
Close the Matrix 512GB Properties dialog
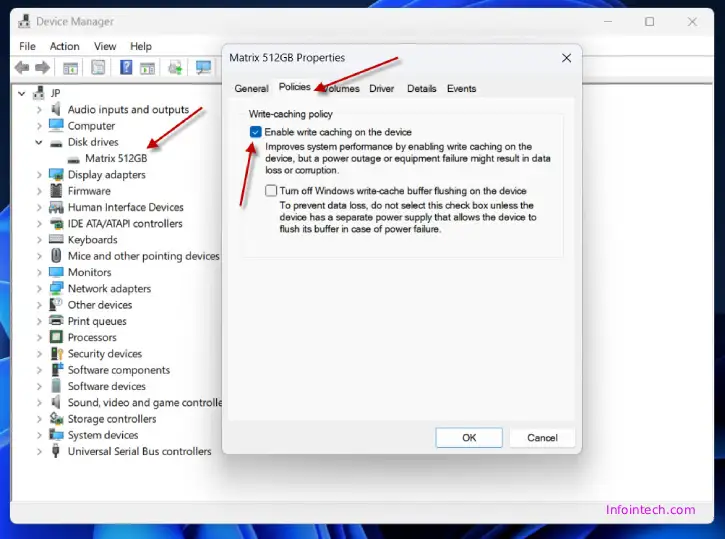click(x=566, y=58)
